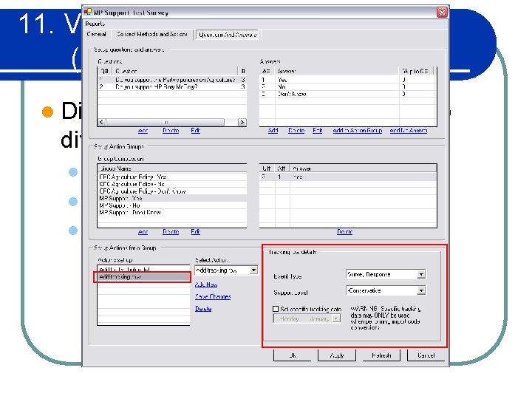Click Edit link under the Answers list
532x399 pixels.
(x=317, y=131)
